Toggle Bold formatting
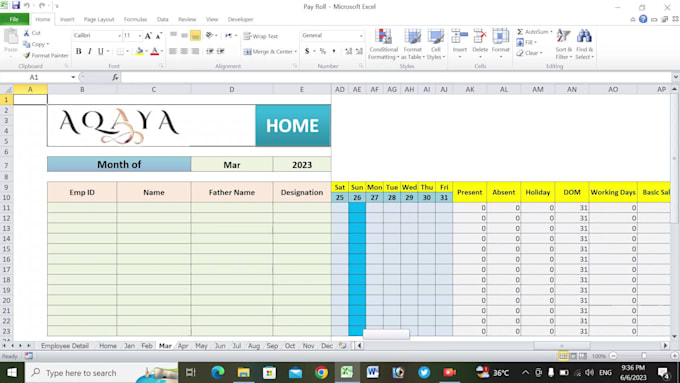This screenshot has height=383, width=680. pyautogui.click(x=78, y=51)
